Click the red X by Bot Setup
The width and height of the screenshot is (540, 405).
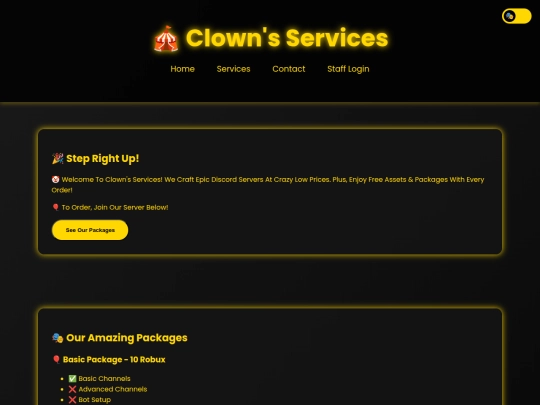[72, 400]
